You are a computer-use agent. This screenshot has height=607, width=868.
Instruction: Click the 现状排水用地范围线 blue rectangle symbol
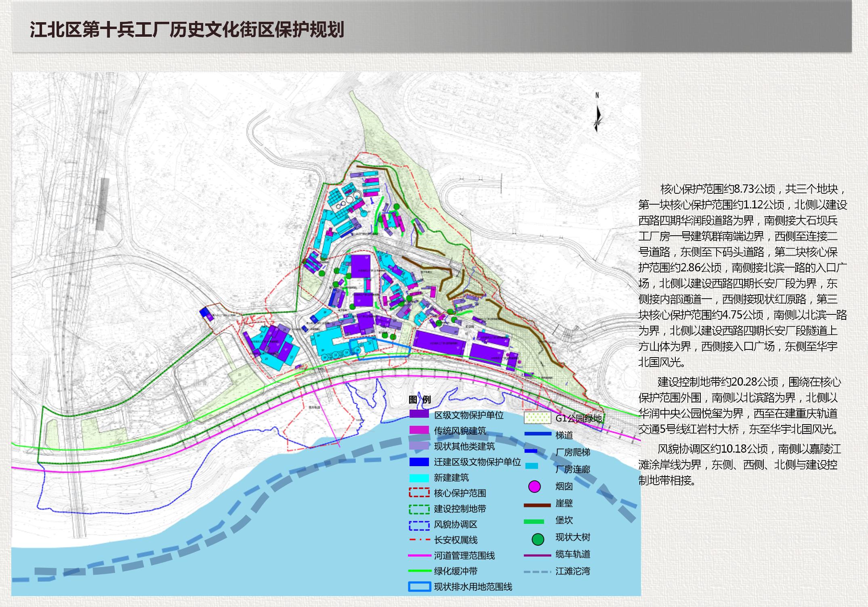click(x=419, y=587)
